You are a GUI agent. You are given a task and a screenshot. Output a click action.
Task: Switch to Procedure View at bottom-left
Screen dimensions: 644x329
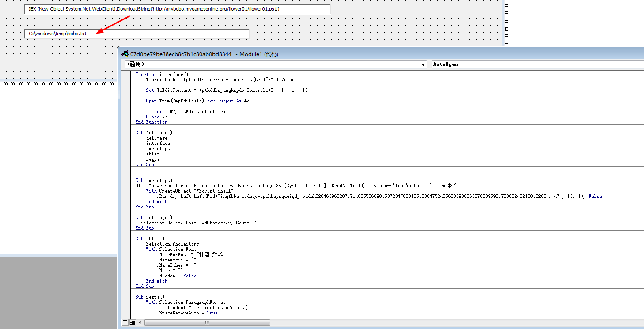[125, 322]
